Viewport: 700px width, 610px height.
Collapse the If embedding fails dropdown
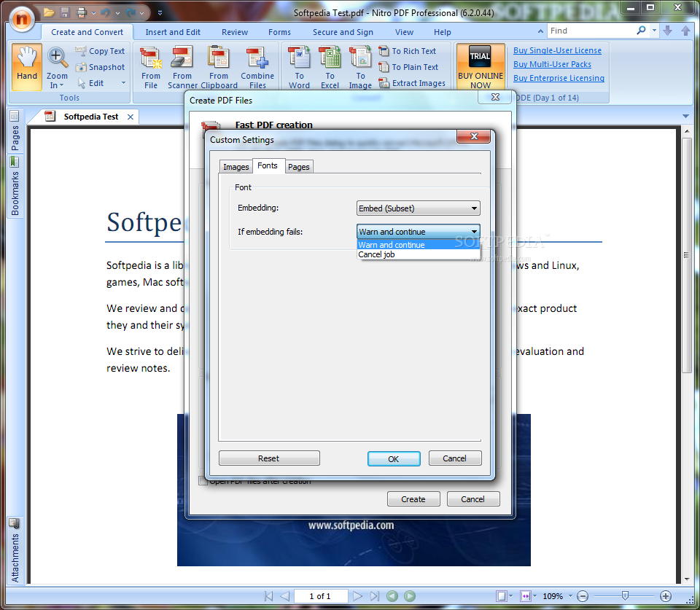419,232
